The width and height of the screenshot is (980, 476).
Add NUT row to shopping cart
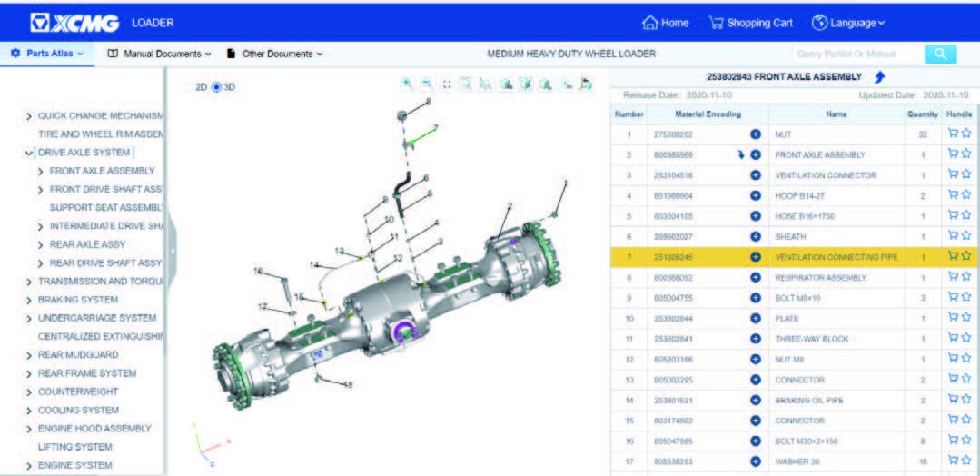[x=953, y=134]
